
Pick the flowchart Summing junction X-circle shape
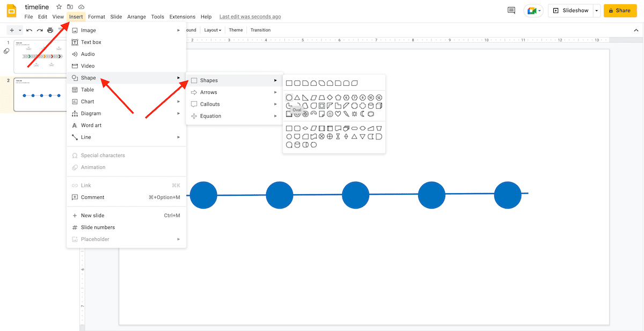321,136
